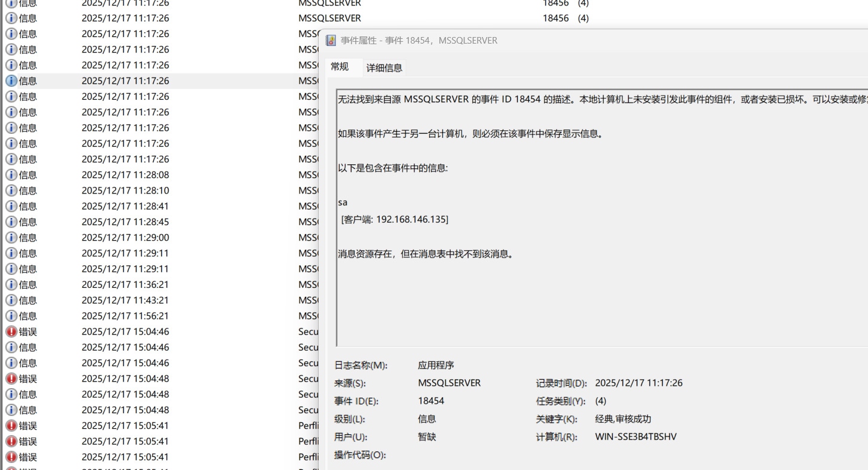Click the red error icon at 15:04:46
Viewport: 868px width, 470px height.
(11, 331)
